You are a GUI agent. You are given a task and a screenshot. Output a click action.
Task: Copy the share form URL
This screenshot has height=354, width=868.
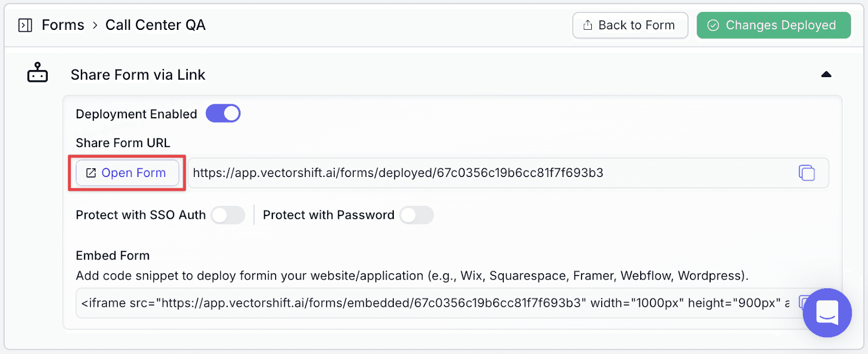(807, 173)
